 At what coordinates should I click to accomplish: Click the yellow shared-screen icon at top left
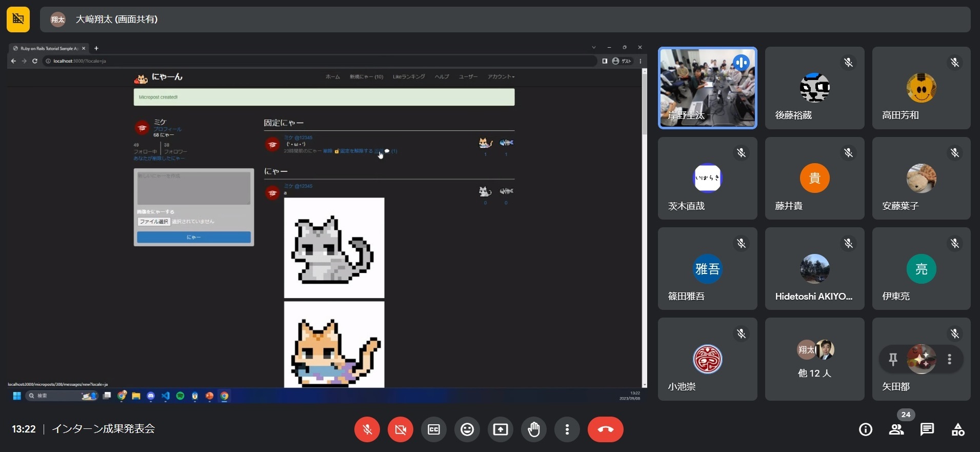(18, 19)
